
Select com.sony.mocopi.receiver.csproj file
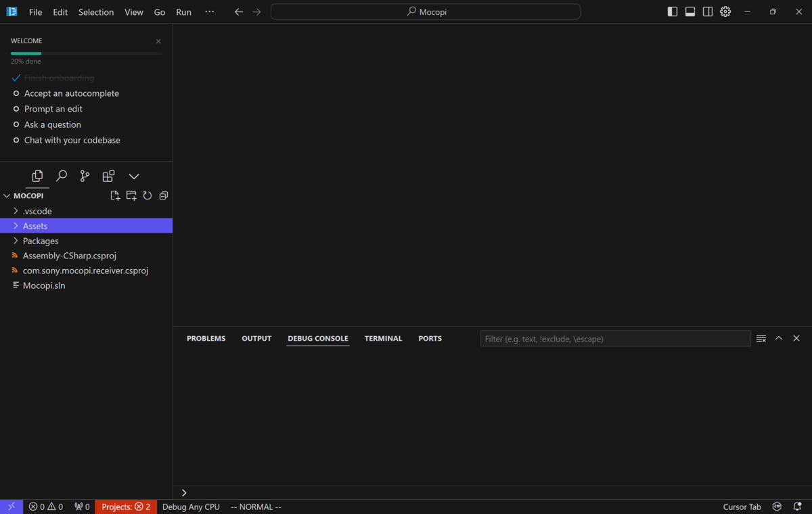[86, 271]
